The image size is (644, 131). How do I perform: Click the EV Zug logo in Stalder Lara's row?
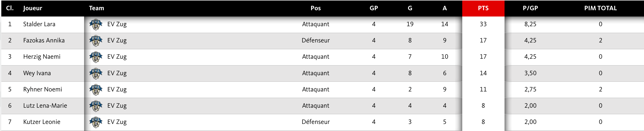point(96,24)
